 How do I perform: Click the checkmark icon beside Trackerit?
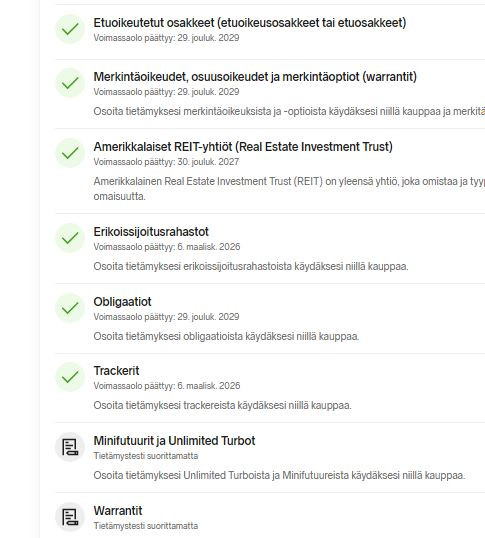pyautogui.click(x=70, y=377)
